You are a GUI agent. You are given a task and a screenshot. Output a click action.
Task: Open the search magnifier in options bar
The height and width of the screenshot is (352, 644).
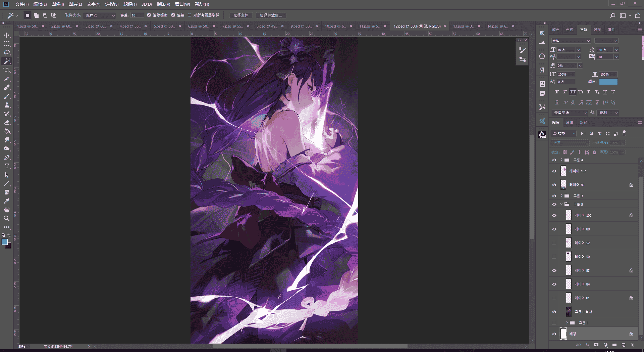point(612,15)
